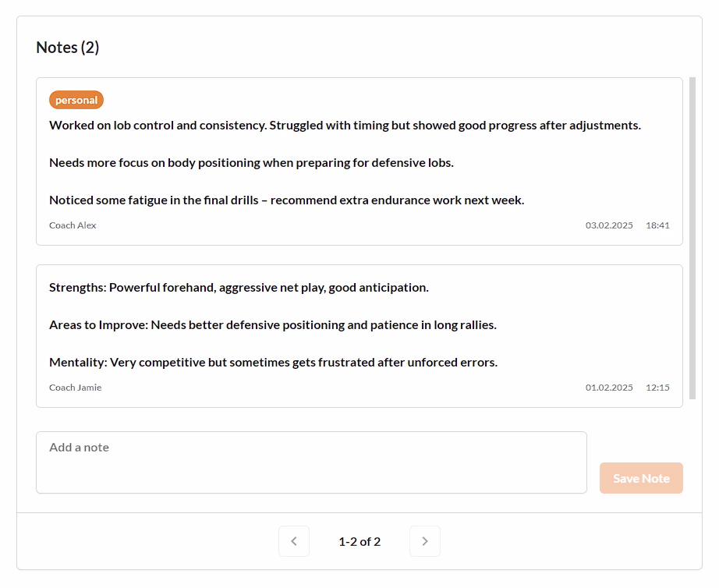Click the 1-2 of 2 pagination text
The height and width of the screenshot is (588, 719).
[359, 541]
